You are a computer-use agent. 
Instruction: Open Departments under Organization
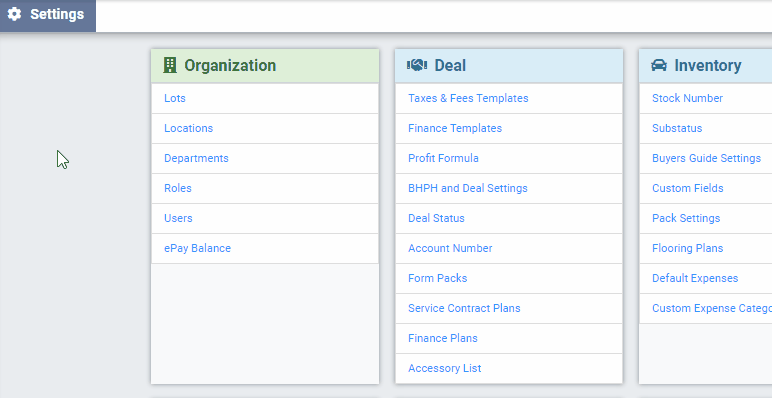point(196,158)
